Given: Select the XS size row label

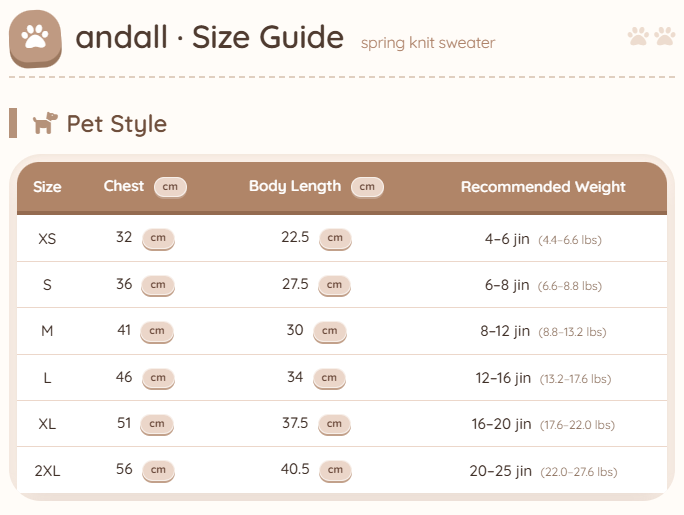Looking at the screenshot, I should point(47,239).
